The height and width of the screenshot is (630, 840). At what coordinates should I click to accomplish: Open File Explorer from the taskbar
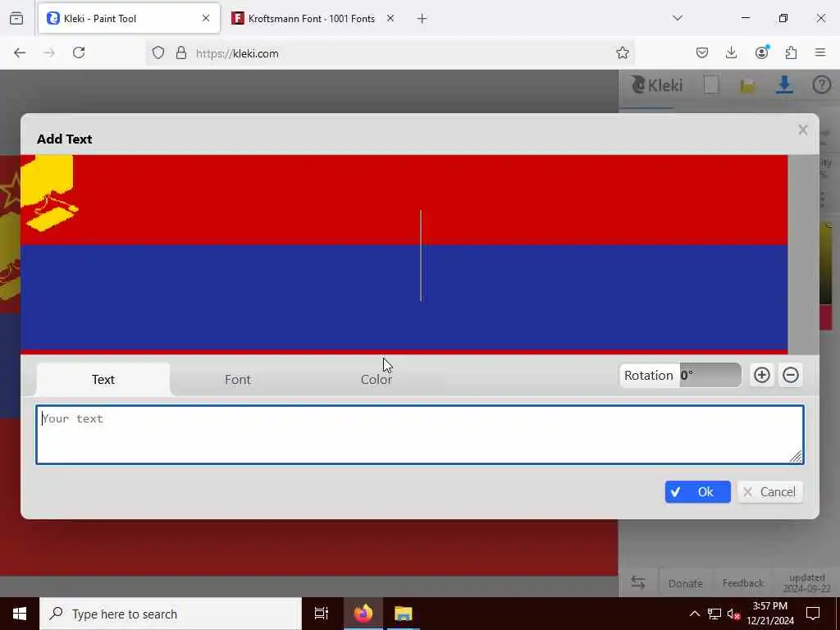404,614
